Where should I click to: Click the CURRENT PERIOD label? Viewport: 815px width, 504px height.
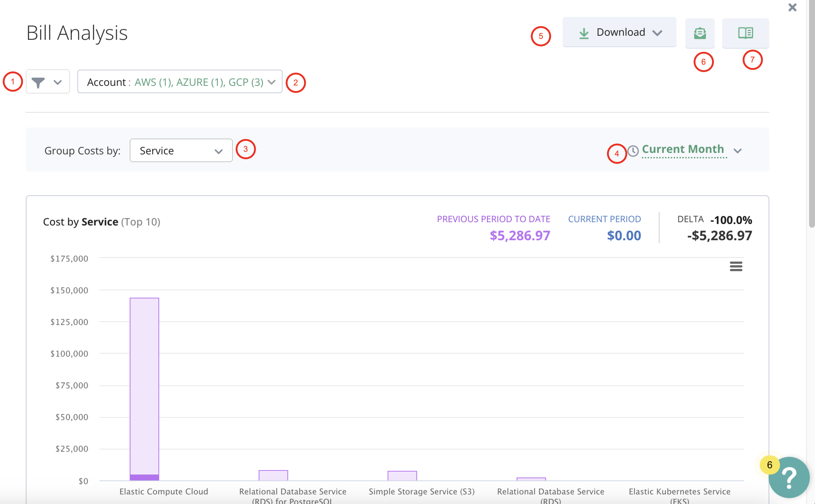click(604, 219)
